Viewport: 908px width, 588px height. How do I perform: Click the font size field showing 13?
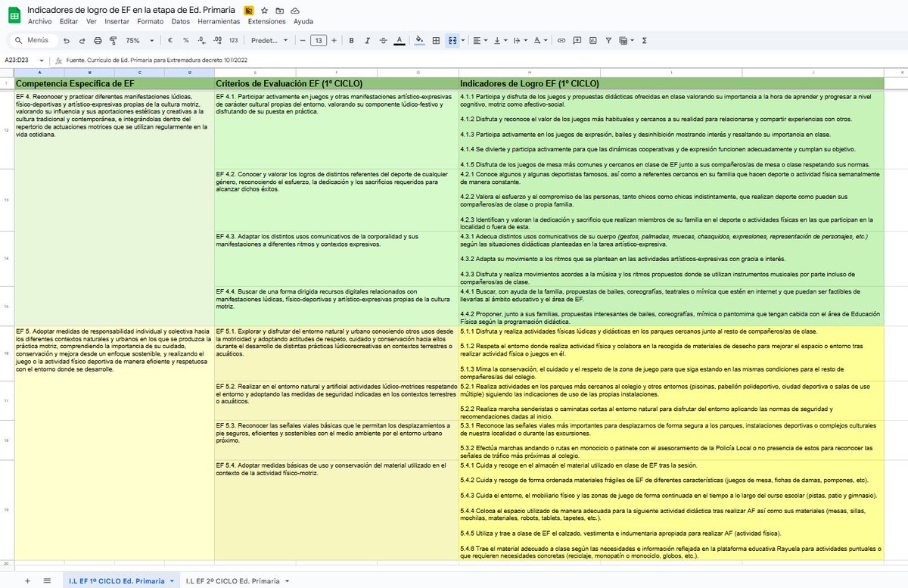point(319,40)
